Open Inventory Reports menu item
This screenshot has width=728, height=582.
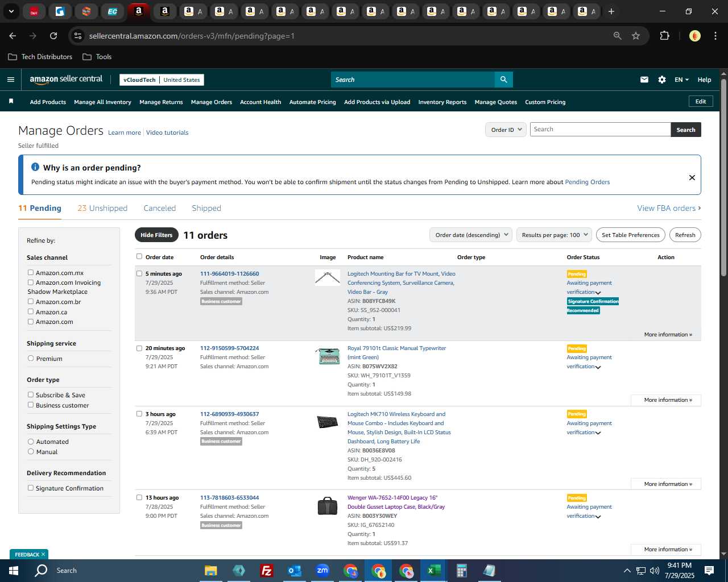click(442, 102)
